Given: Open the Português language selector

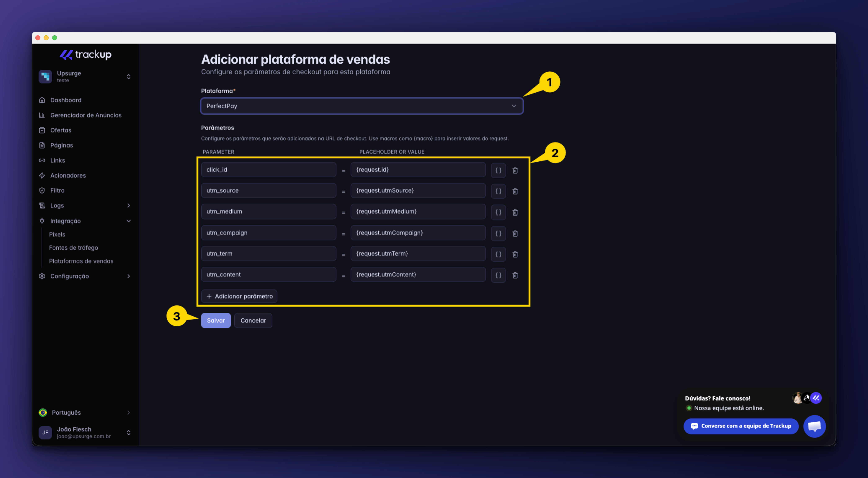Looking at the screenshot, I should 85,413.
